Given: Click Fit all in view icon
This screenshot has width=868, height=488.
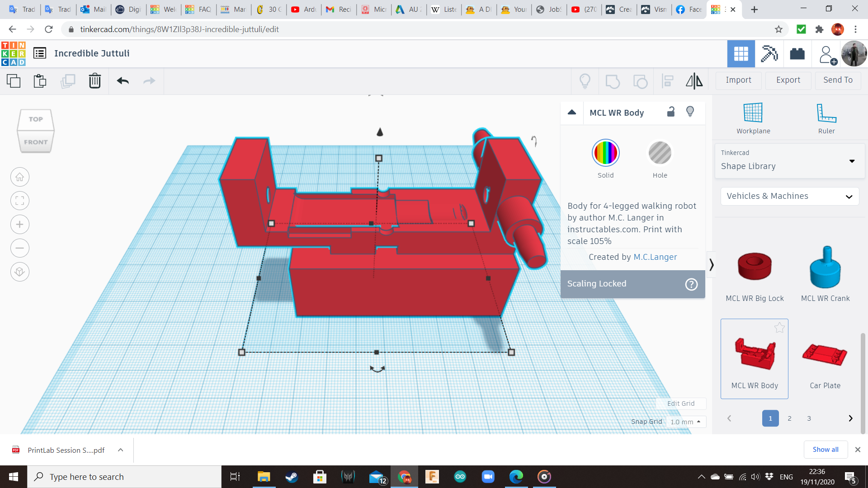Looking at the screenshot, I should [x=20, y=201].
